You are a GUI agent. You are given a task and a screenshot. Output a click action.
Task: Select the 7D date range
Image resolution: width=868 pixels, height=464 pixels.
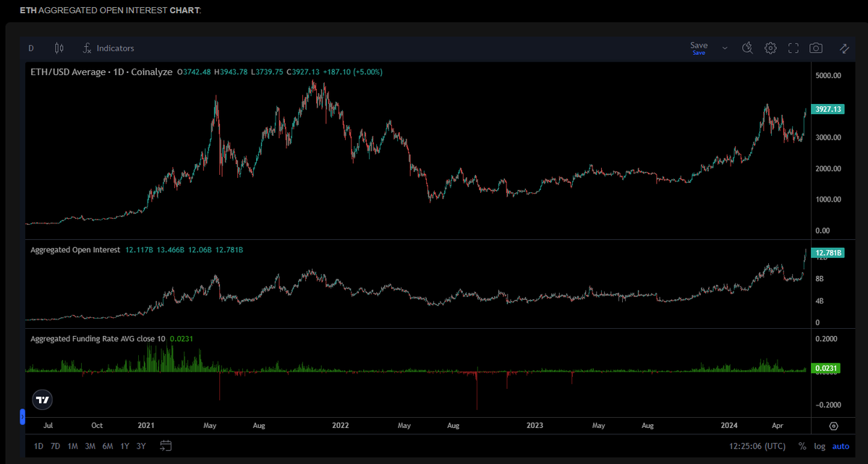56,446
